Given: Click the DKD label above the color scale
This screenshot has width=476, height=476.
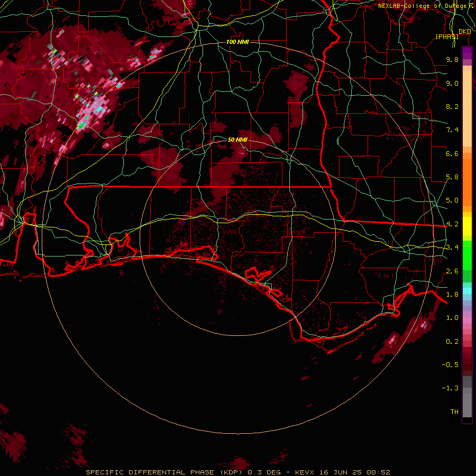Looking at the screenshot, I should (x=464, y=31).
